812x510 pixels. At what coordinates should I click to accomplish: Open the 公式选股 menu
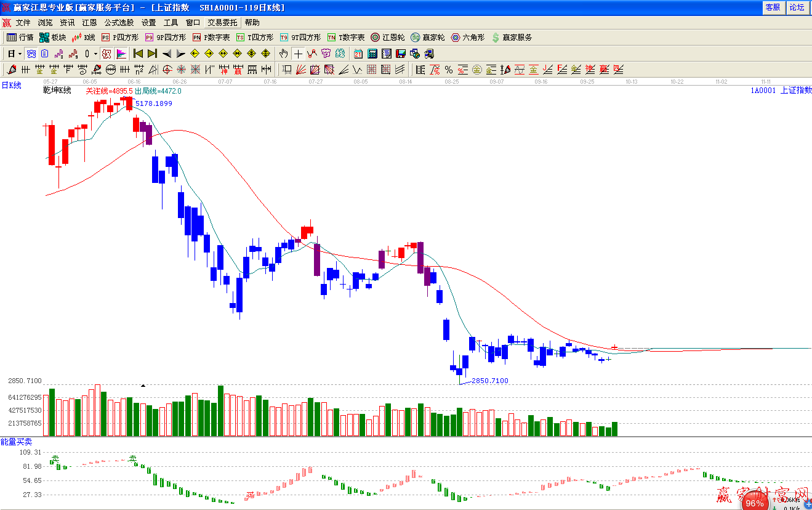point(118,23)
